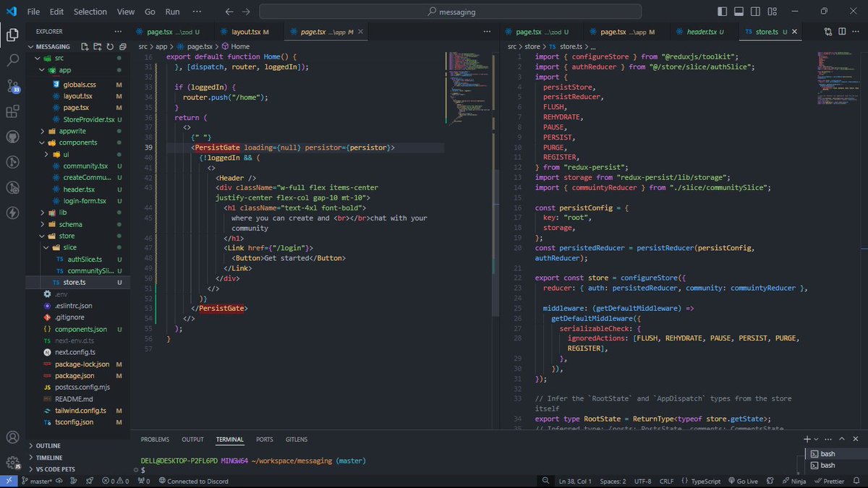This screenshot has height=488, width=868.
Task: Click Home breadcrumb in left editor
Action: tap(235, 46)
